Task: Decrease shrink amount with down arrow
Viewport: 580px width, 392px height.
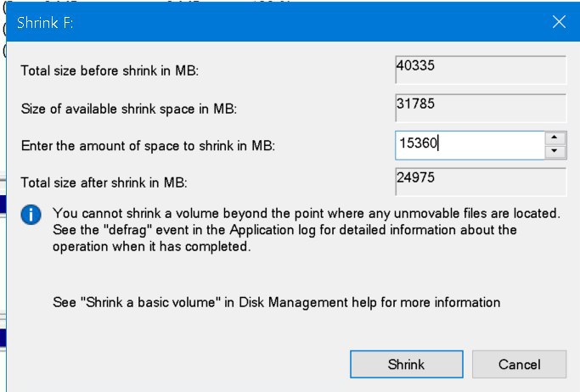Action: [555, 151]
